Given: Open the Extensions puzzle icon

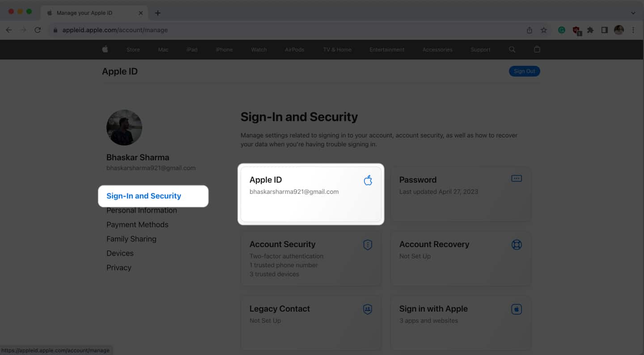Looking at the screenshot, I should 590,30.
